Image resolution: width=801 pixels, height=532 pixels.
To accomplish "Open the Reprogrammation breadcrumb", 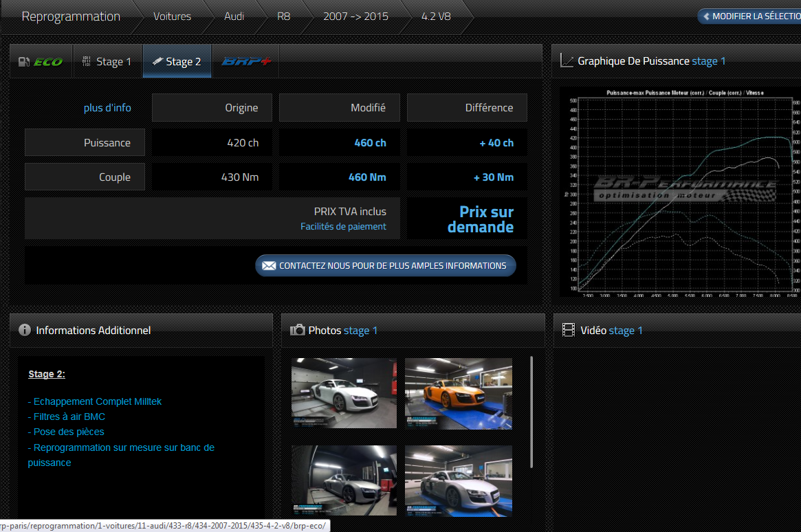I will (x=71, y=16).
